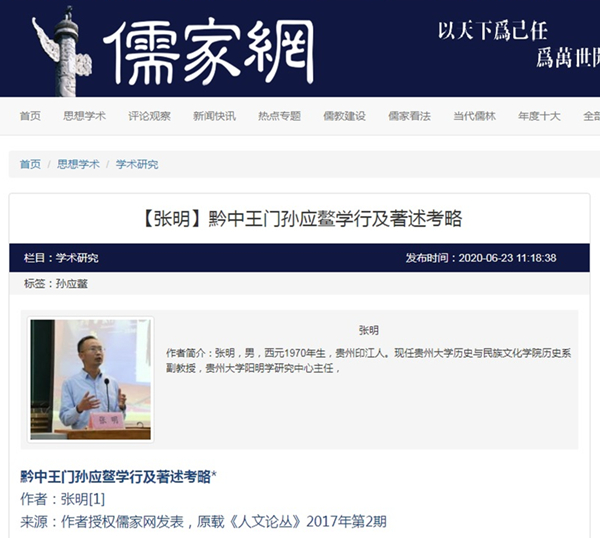Go to 评论观察 in navigation bar
The width and height of the screenshot is (600, 538).
[150, 116]
